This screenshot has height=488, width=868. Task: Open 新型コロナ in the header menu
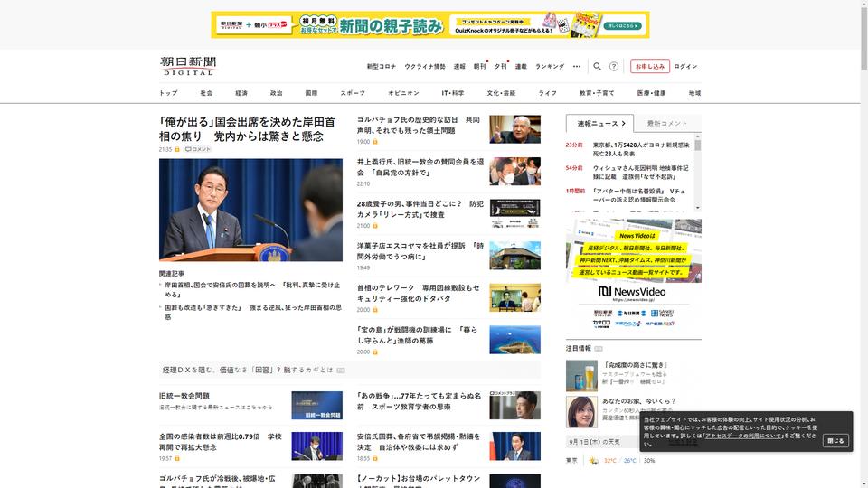(382, 66)
